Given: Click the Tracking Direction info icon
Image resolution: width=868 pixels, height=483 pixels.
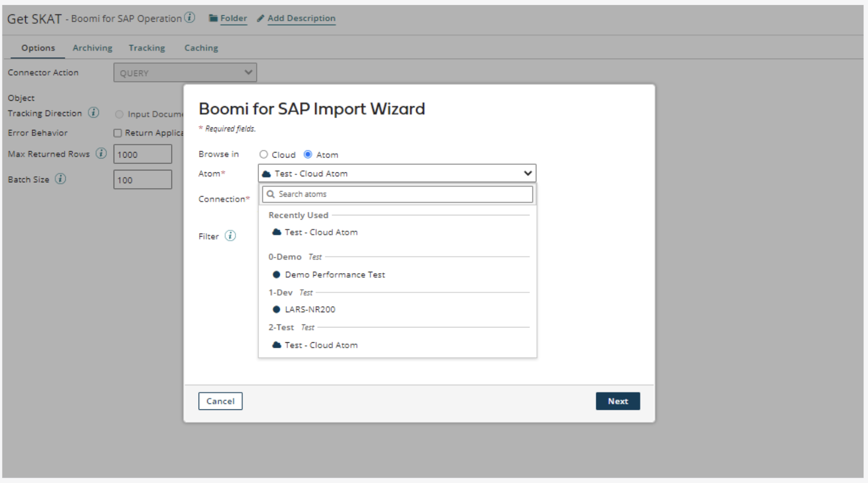Looking at the screenshot, I should (93, 113).
